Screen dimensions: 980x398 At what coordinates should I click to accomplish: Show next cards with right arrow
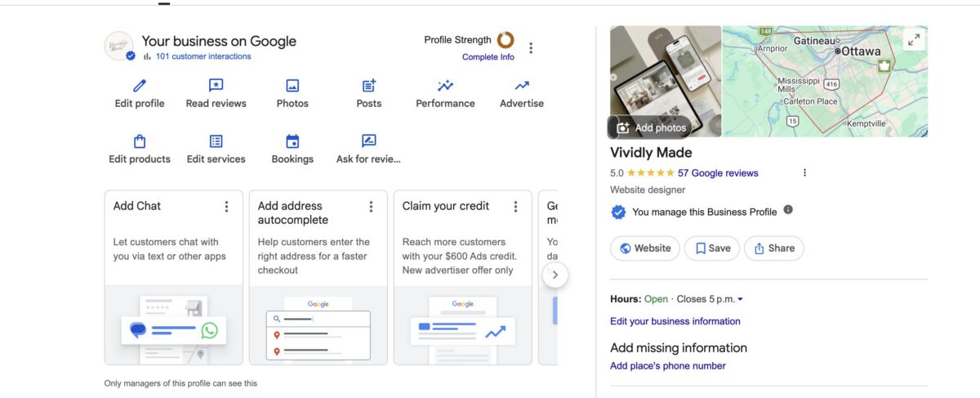pos(555,275)
